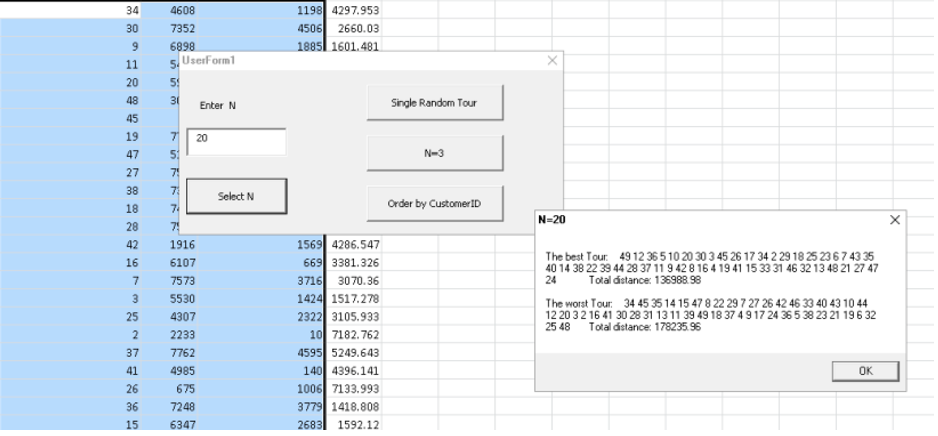Select the cell containing 3381.326
Viewport: 938px width, 436px height.
(354, 263)
